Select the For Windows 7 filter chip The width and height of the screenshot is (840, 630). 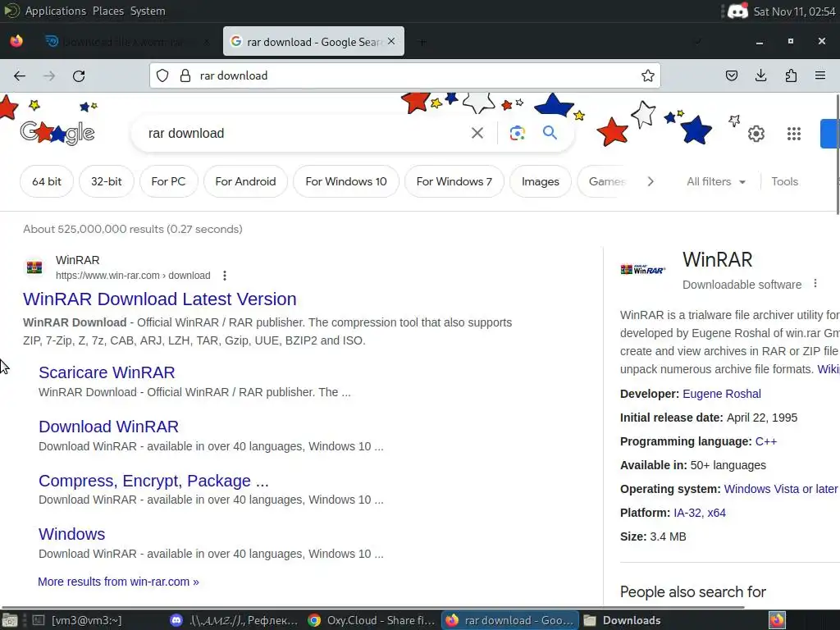[454, 181]
